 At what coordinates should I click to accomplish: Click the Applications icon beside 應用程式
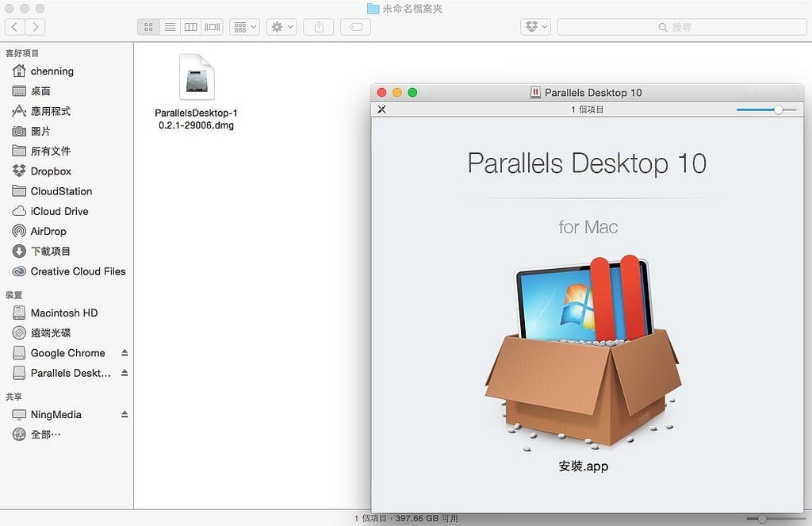pos(19,111)
